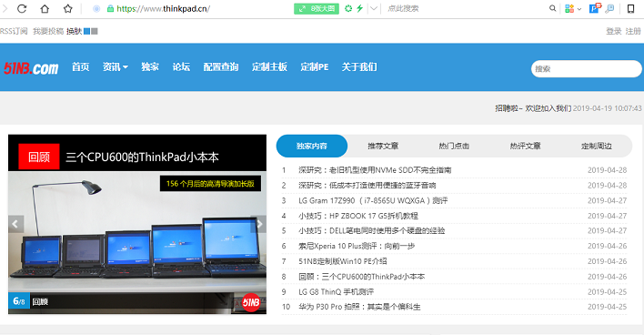
Task: Open the 论坛 menu item
Action: click(181, 67)
